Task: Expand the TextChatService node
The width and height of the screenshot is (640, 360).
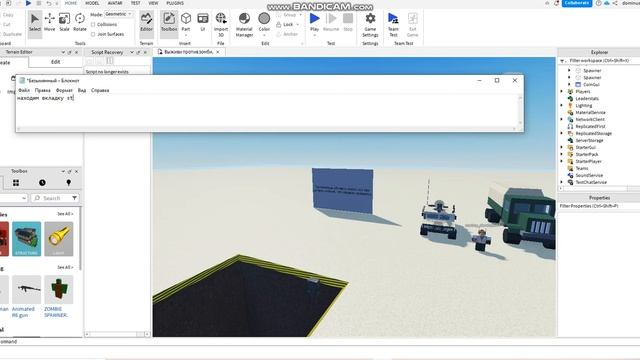Action: point(562,182)
